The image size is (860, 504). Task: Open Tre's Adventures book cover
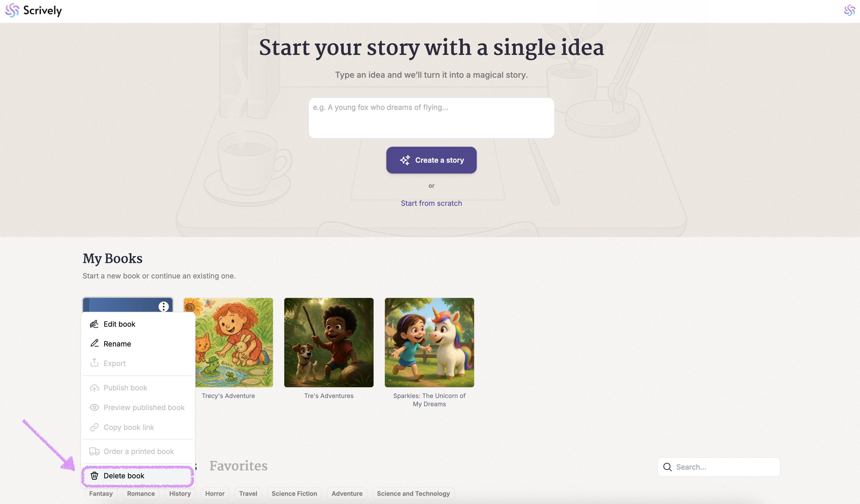tap(329, 342)
